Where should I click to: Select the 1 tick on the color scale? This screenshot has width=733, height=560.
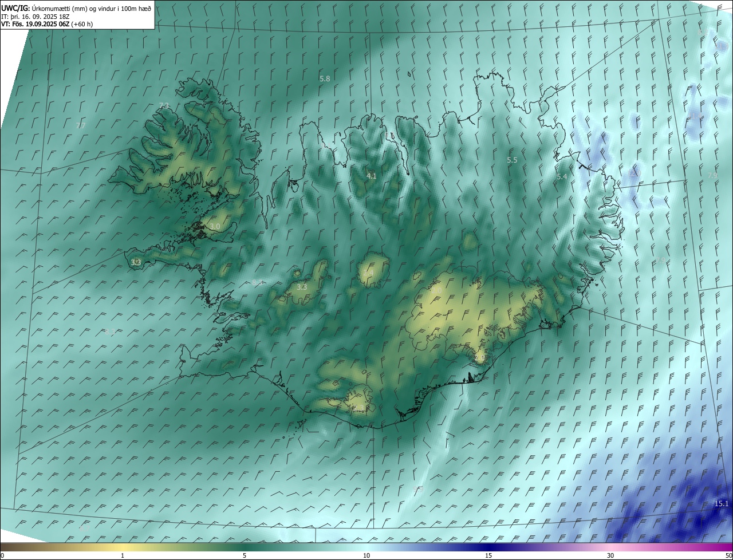tap(123, 555)
